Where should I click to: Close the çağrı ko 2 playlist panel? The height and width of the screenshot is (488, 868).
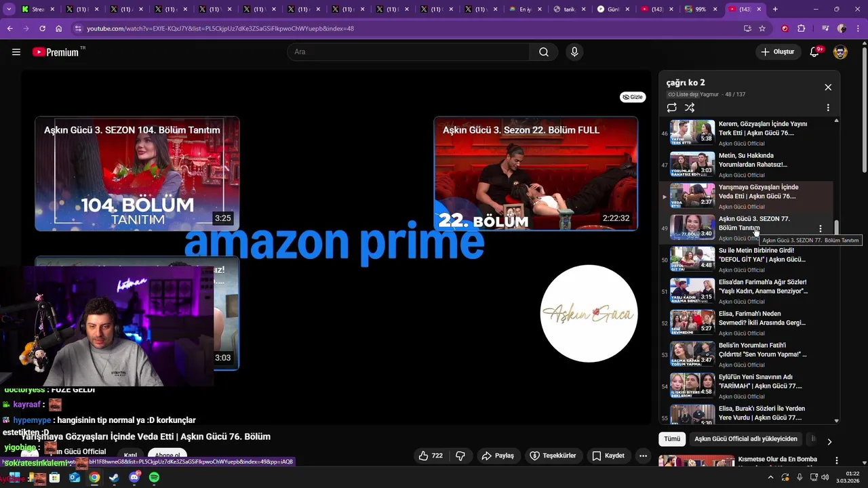[x=828, y=87]
